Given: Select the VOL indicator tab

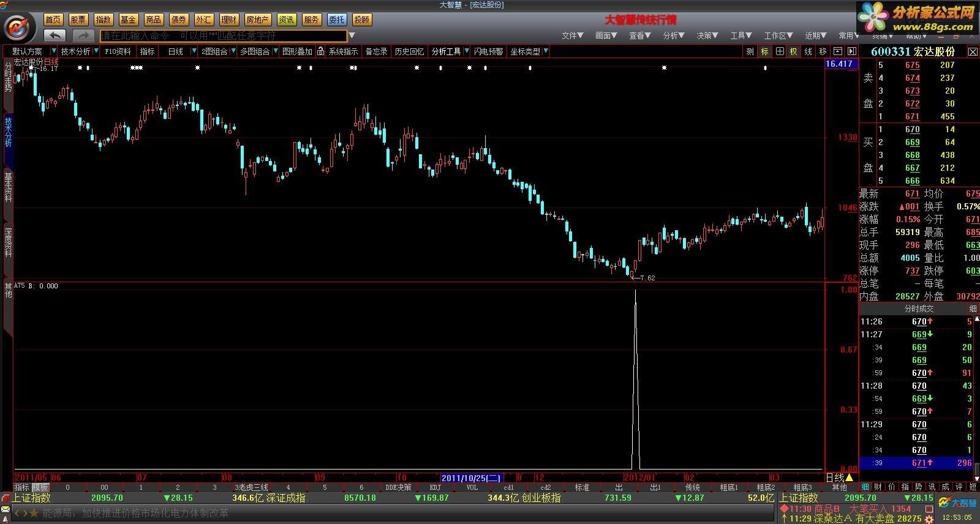Looking at the screenshot, I should click(x=472, y=487).
